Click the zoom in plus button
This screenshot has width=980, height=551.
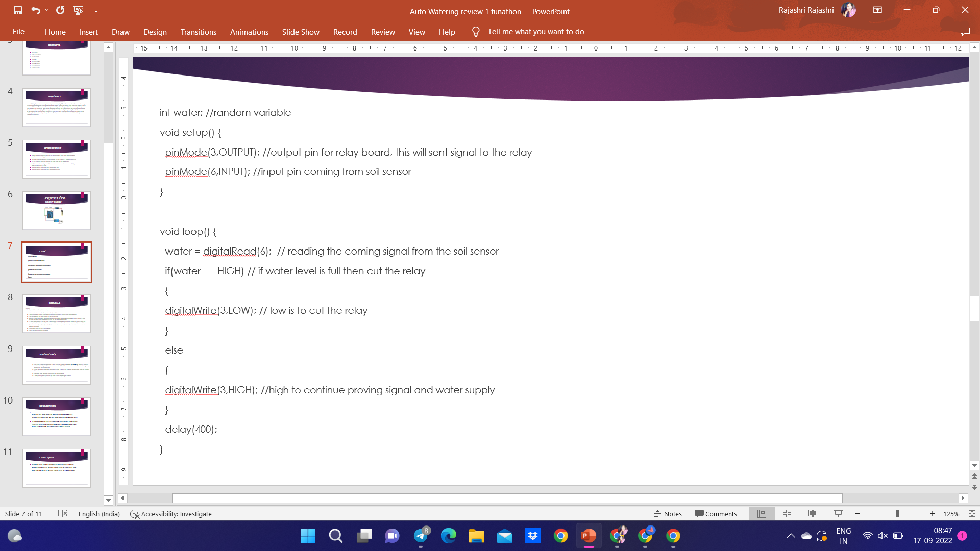pos(932,514)
